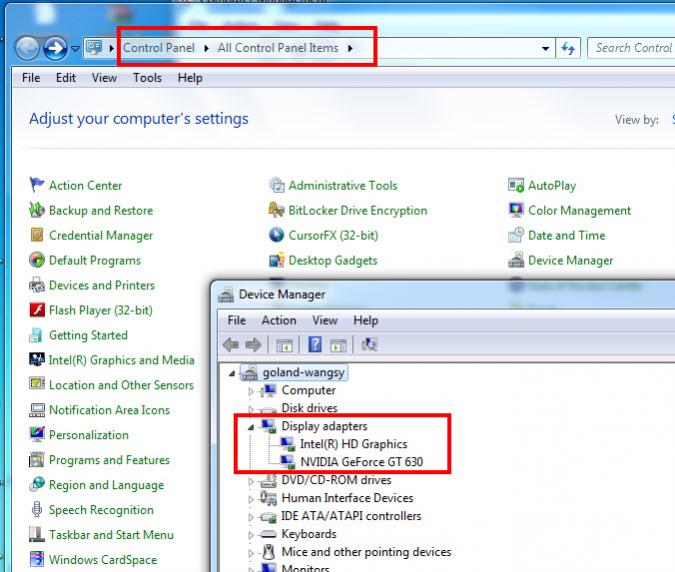
Task: Open the Edit menu in Control Panel
Action: pyautogui.click(x=65, y=78)
